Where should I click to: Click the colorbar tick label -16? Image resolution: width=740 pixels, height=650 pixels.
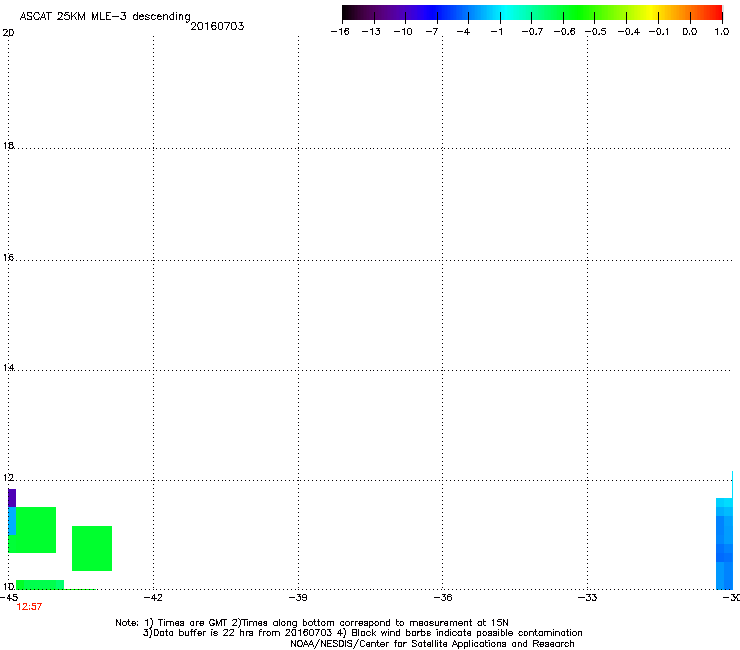pyautogui.click(x=340, y=32)
